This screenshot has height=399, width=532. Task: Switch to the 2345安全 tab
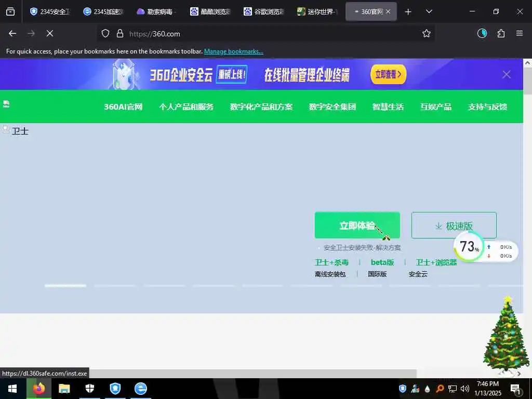(x=50, y=11)
